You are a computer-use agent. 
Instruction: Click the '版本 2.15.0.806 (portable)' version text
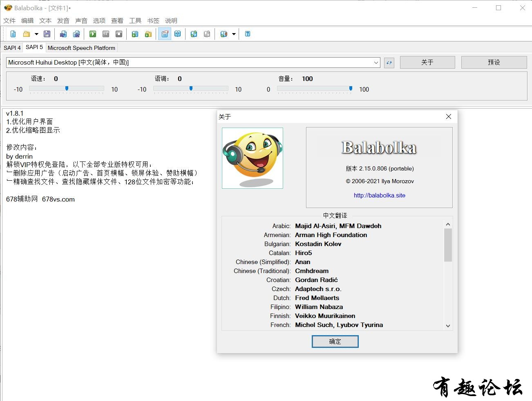point(380,168)
